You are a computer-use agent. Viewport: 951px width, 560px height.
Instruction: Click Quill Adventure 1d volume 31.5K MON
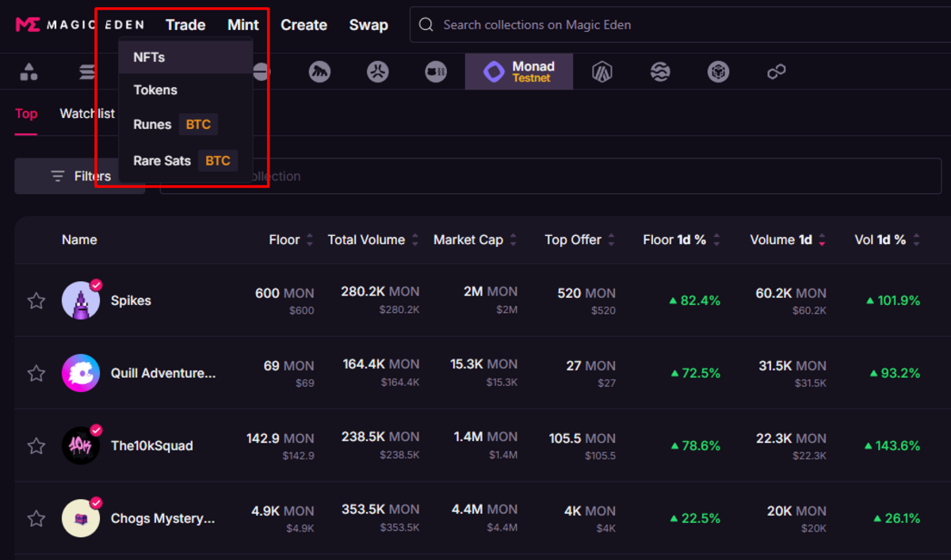(792, 366)
